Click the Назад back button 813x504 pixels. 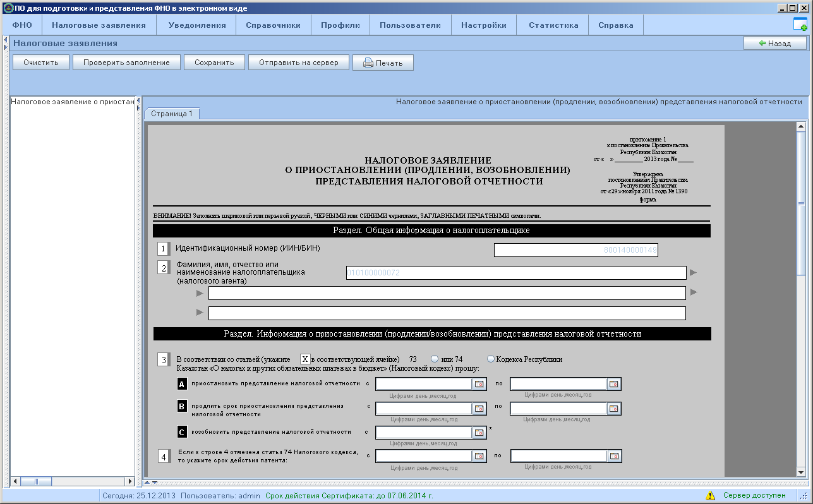tap(775, 44)
